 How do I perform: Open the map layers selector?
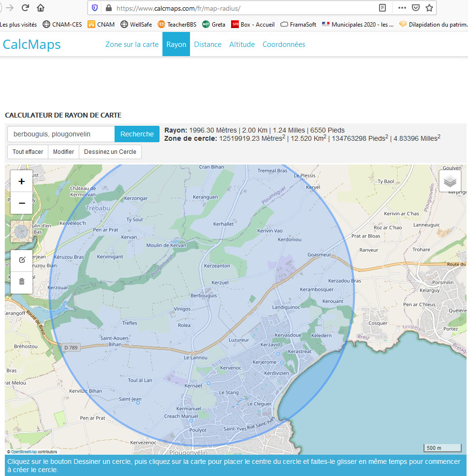pos(450,181)
